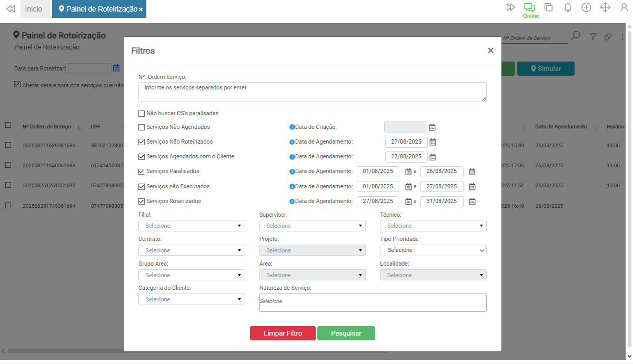Image resolution: width=633 pixels, height=364 pixels.
Task: Click the duplicate windows icon in top bar
Action: [x=549, y=7]
